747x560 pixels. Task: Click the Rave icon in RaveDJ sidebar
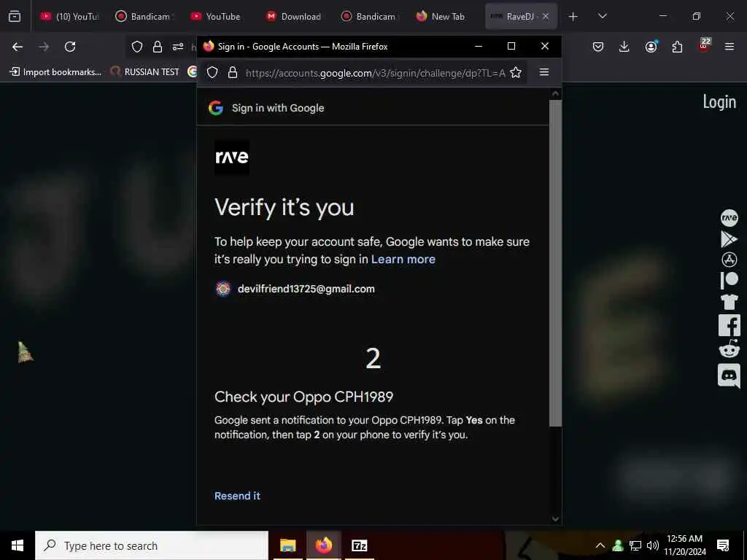pos(729,217)
